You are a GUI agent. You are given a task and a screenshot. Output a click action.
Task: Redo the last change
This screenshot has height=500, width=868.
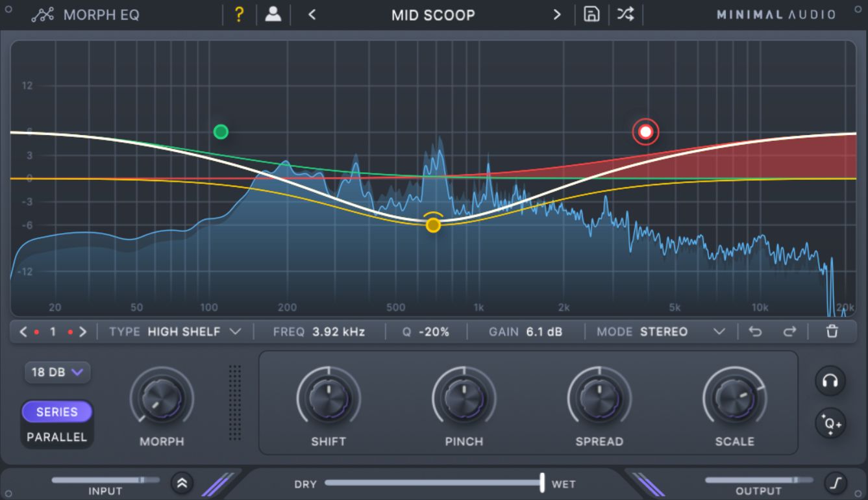789,332
